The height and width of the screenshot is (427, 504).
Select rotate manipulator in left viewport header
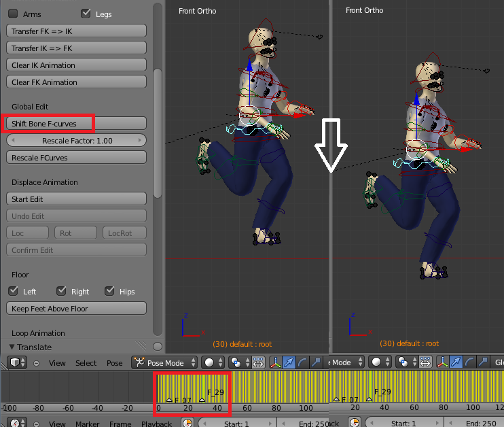coord(303,362)
